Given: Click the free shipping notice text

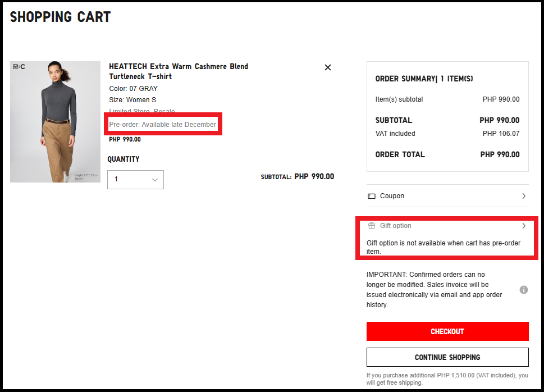Looking at the screenshot, I should pyautogui.click(x=447, y=379).
